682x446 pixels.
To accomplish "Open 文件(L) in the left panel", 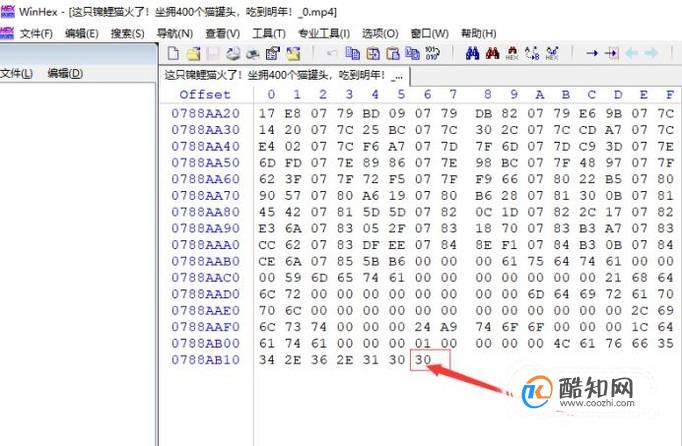I will pos(16,74).
